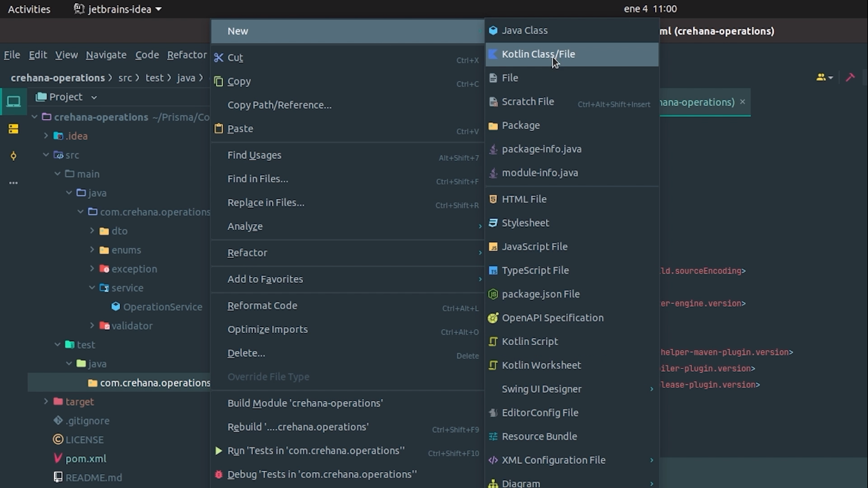The height and width of the screenshot is (488, 868).
Task: Click the build hammer icon
Action: coord(850,78)
